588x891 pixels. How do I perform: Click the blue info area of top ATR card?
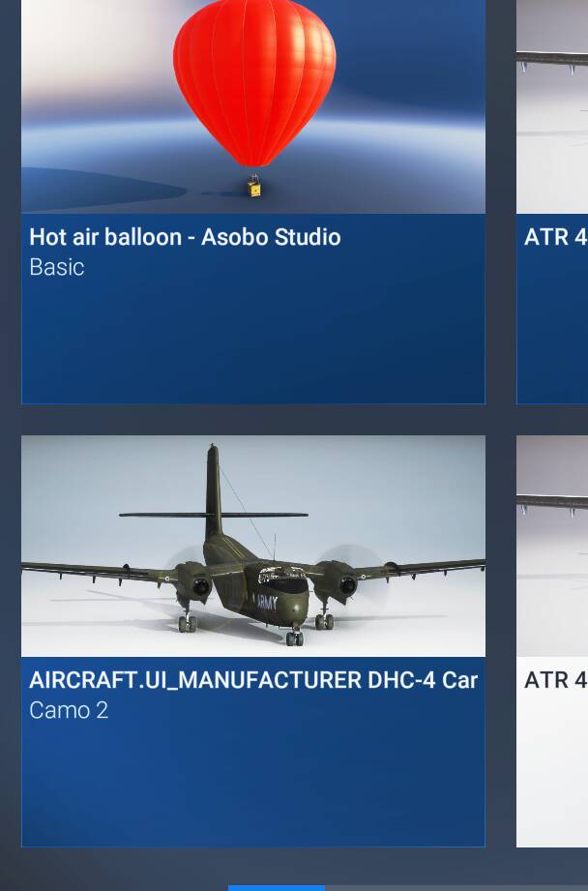[x=552, y=330]
